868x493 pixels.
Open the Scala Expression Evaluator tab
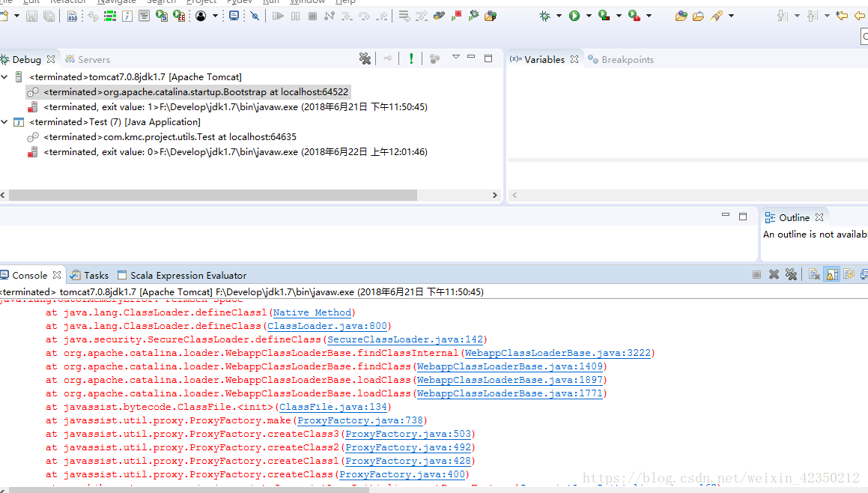[x=182, y=275]
